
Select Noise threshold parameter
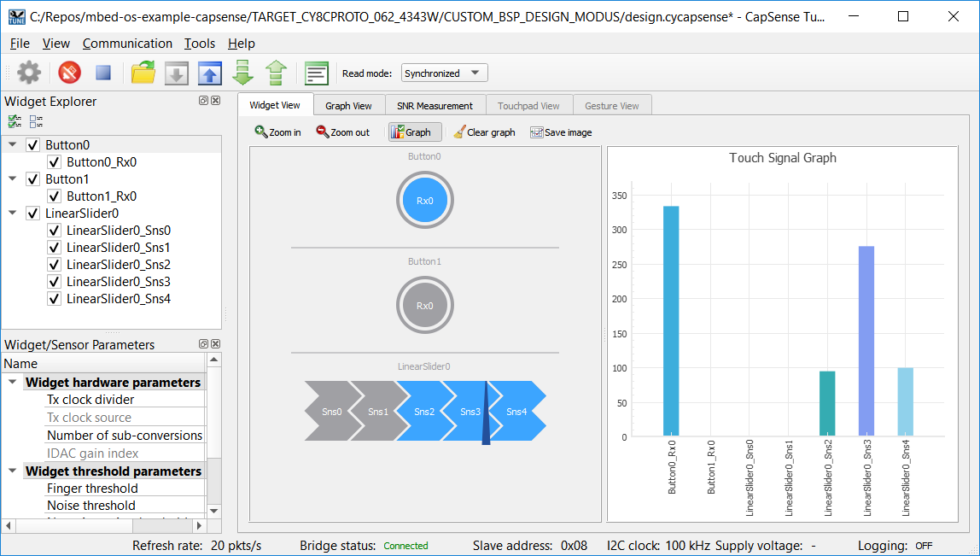91,506
